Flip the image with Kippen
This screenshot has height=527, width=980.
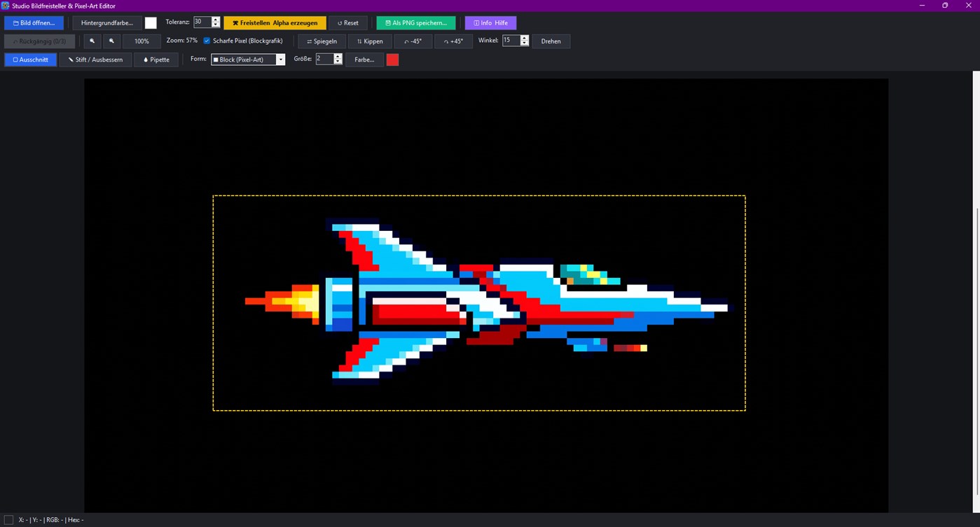pos(370,41)
